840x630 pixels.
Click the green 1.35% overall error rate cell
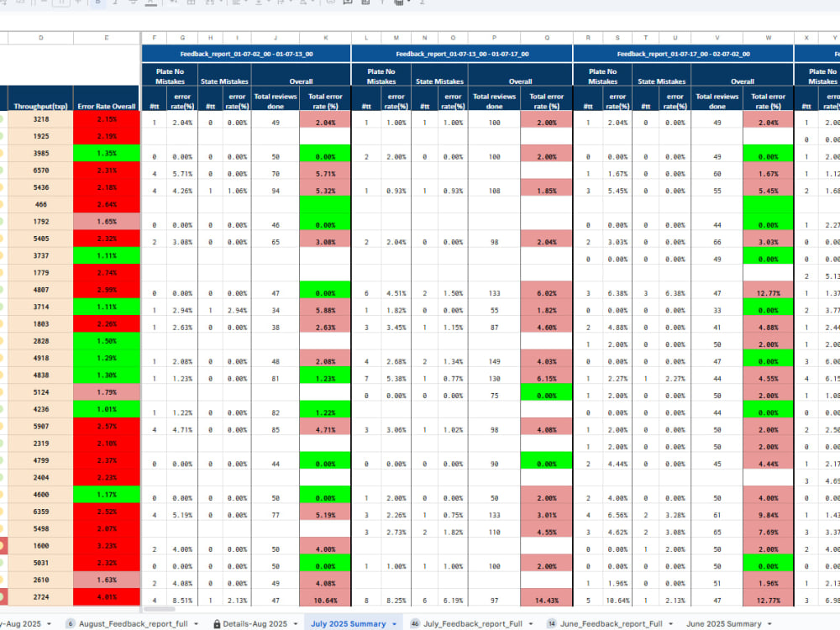click(107, 153)
